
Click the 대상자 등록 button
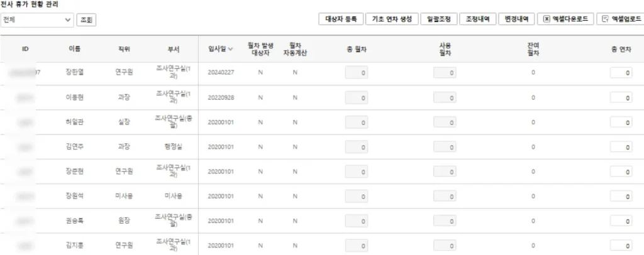340,19
